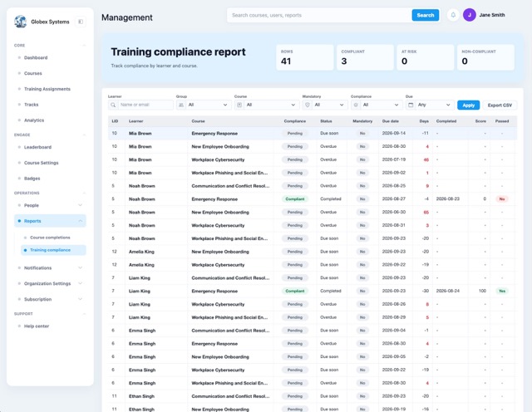Click the magnifier icon in Learner filter

pos(113,105)
